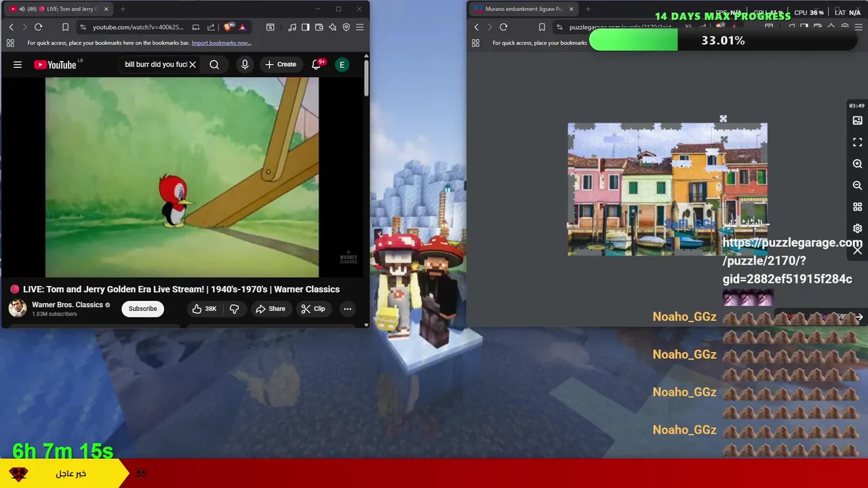868x488 pixels.
Task: Open Brave Shields lion icon in YouTube window
Action: pos(228,27)
